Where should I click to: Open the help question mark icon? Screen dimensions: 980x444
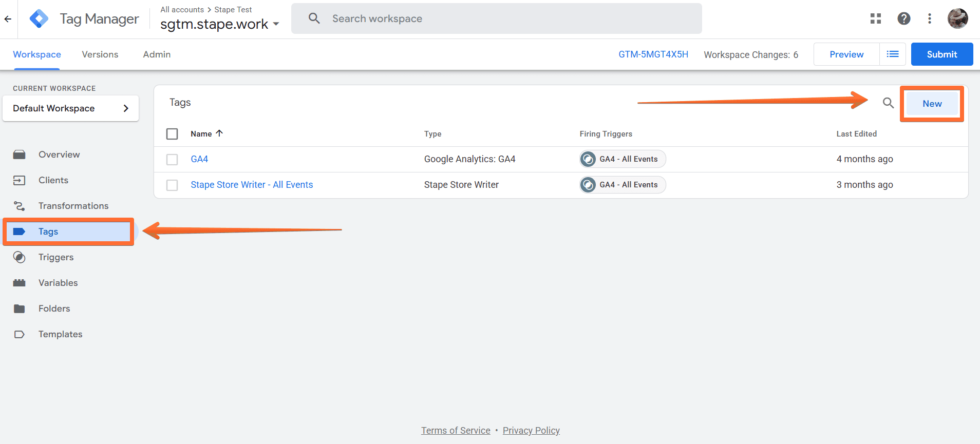pyautogui.click(x=903, y=19)
